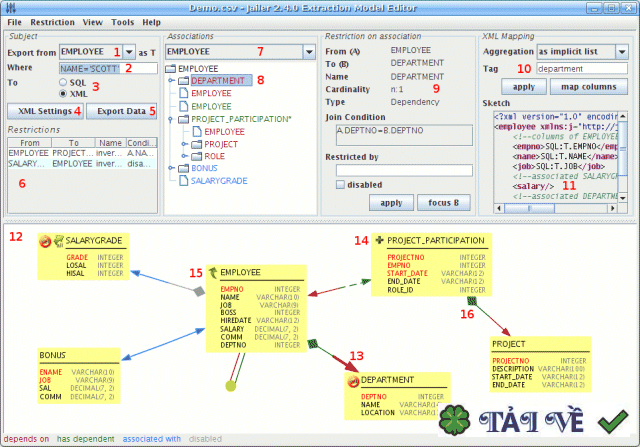Expand the DEPARTMENT tree node handle
Screen dimensions: 640x447
[x=171, y=81]
